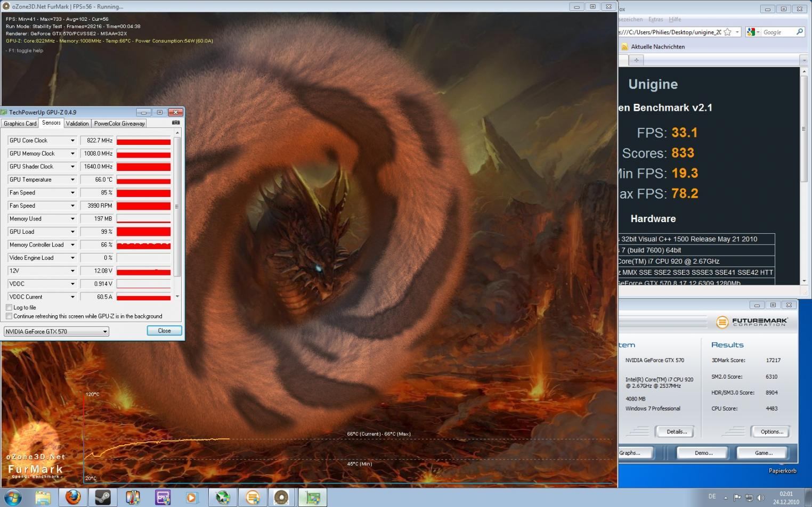The image size is (812, 507).
Task: Open the Memory Controller Load dropdown
Action: tap(72, 245)
